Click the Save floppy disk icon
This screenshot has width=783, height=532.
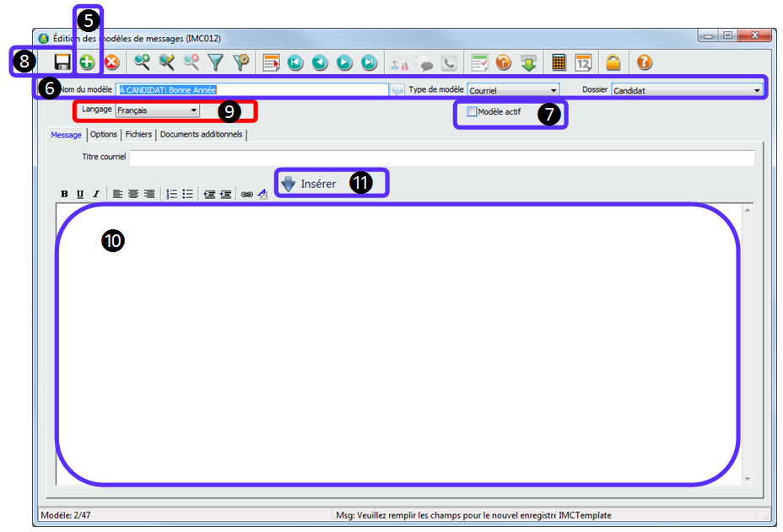click(x=62, y=62)
